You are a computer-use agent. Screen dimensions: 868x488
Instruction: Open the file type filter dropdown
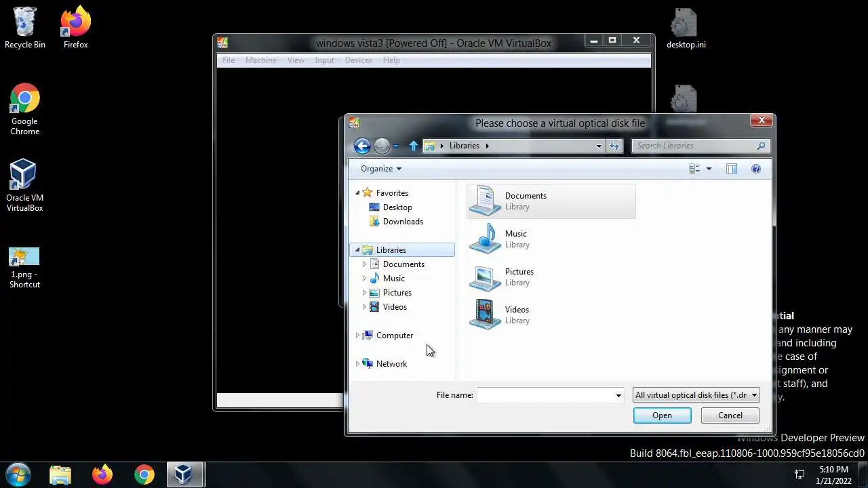(x=696, y=395)
